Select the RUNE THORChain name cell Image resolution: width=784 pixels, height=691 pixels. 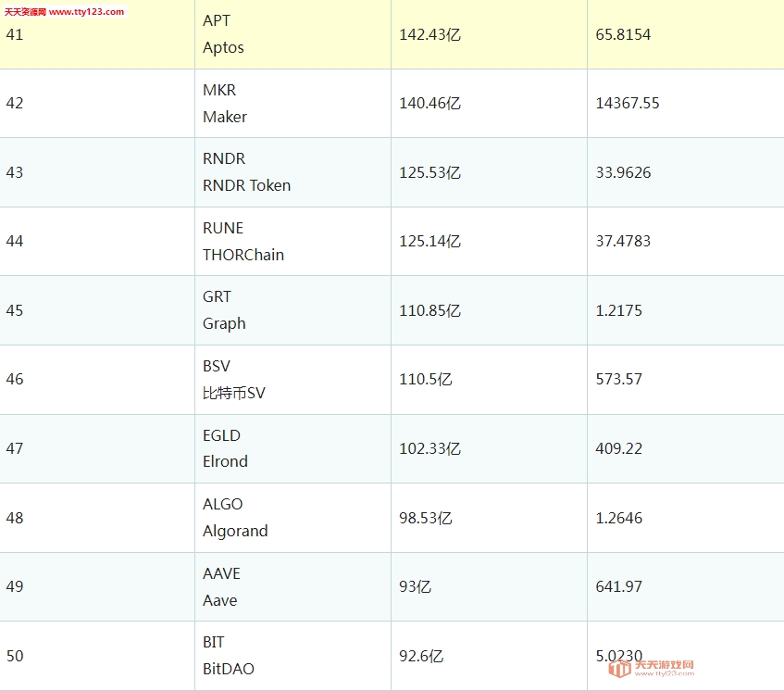click(293, 241)
